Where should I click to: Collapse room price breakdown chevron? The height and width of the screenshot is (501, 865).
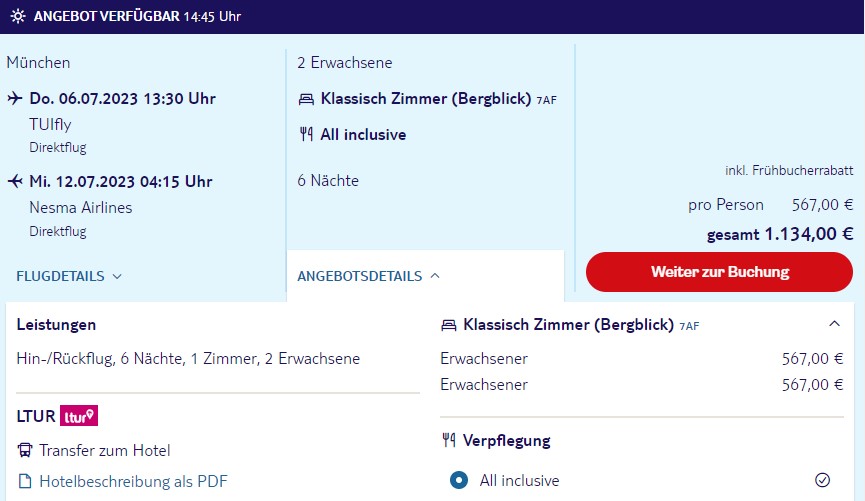pyautogui.click(x=835, y=324)
